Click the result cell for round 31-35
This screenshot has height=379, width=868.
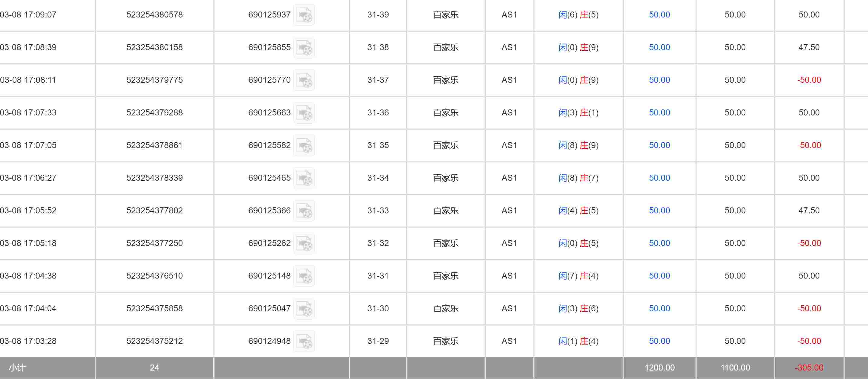coord(578,145)
